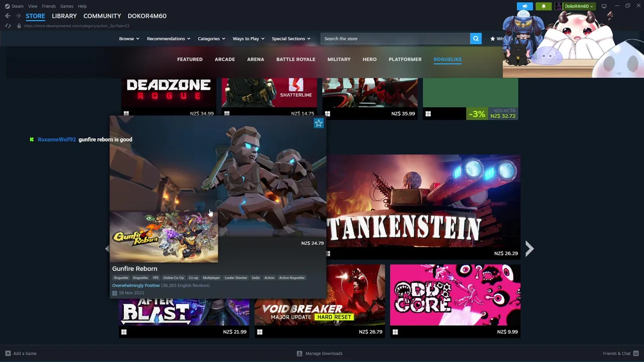Viewport: 644px width, 362px height.
Task: Switch to the COMMUNITY tab
Action: [x=102, y=16]
